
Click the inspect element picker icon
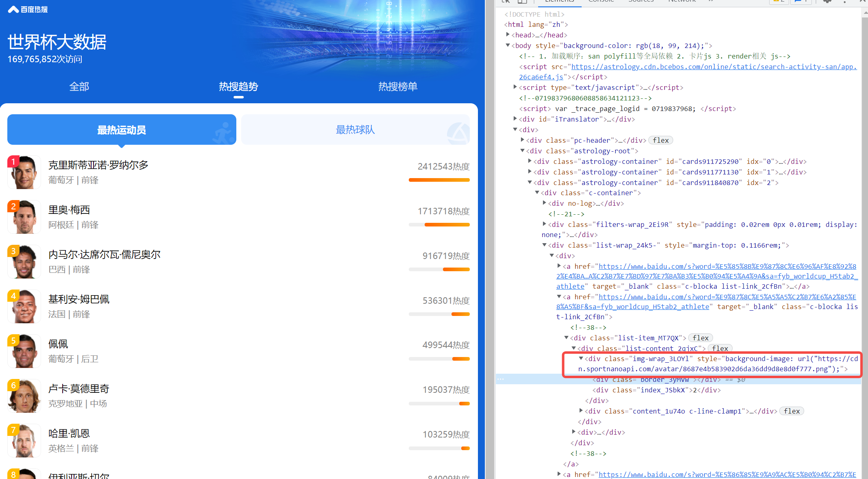tap(506, 1)
